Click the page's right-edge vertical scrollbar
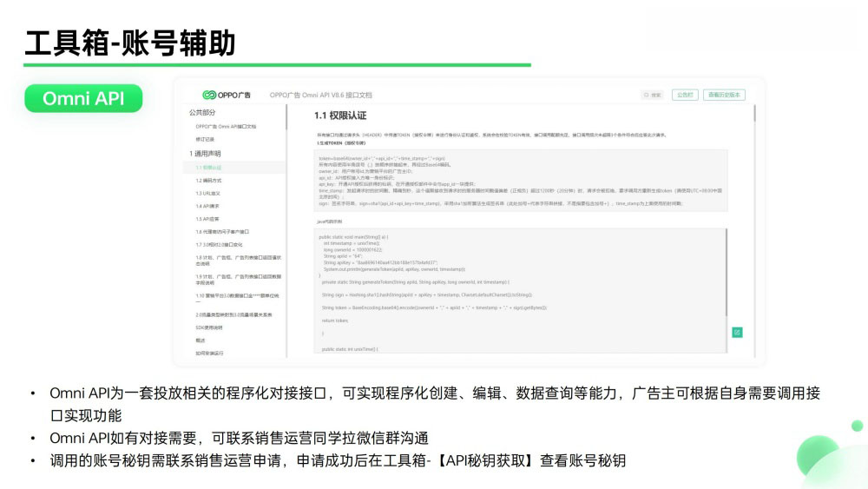Image resolution: width=868 pixels, height=489 pixels. pos(754,114)
